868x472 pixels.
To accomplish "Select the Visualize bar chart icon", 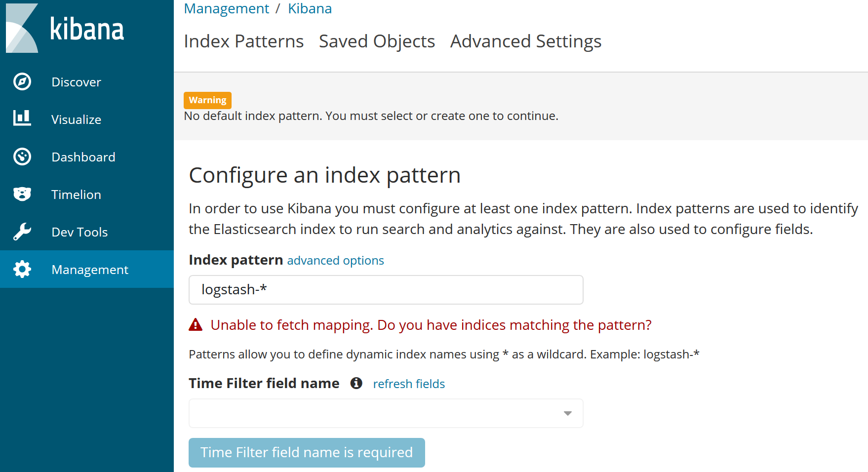I will point(22,119).
